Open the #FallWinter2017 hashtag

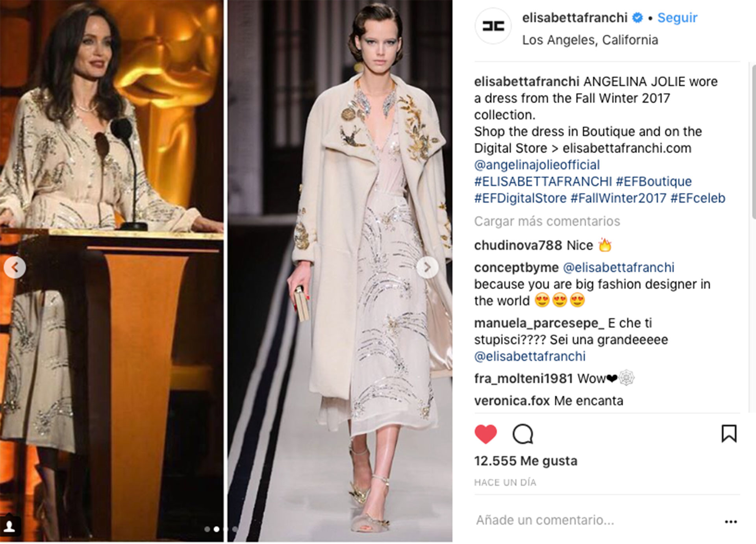point(618,198)
